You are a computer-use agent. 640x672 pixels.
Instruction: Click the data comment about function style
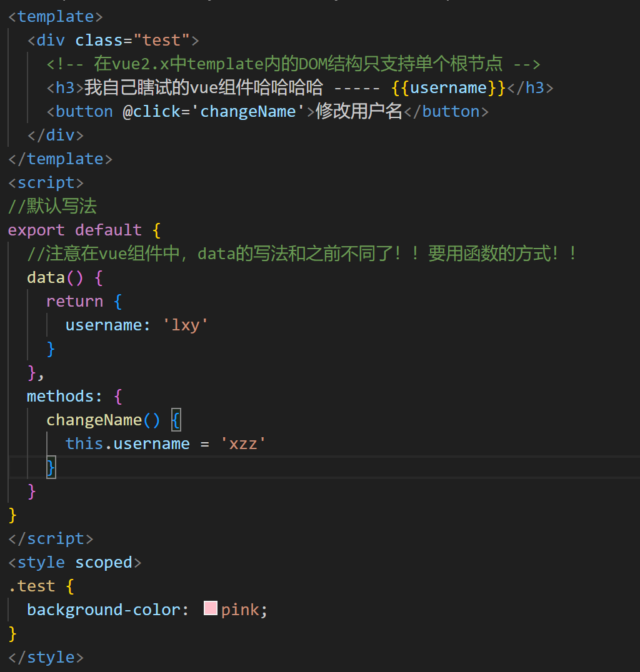[x=301, y=254]
